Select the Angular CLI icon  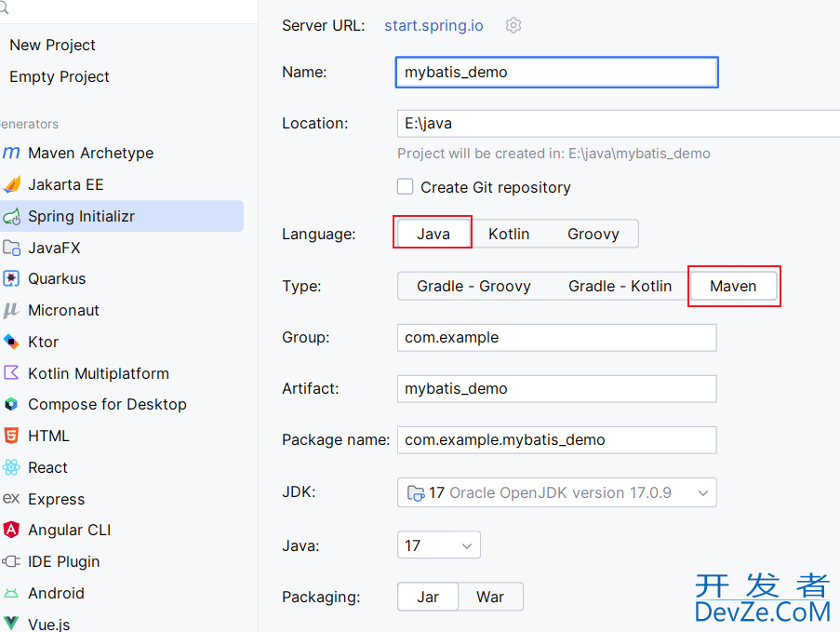point(11,530)
